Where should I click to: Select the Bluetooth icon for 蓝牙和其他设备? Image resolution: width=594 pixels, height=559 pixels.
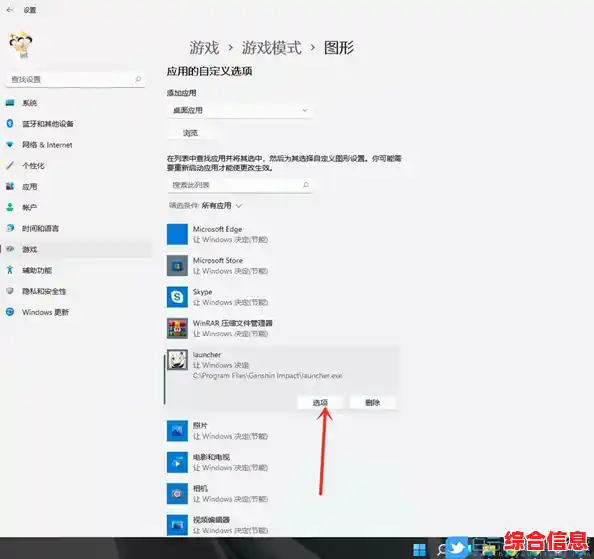10,123
